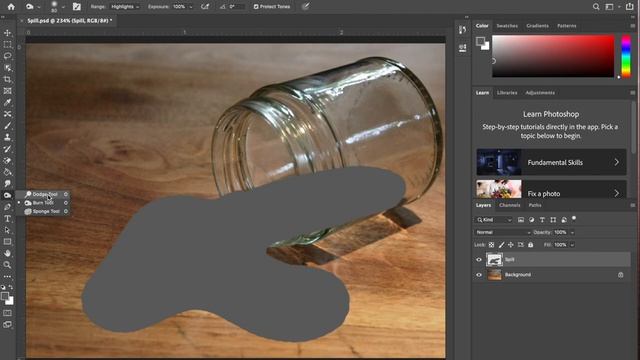Open the Exposure slider dropdown arrow

coord(190,7)
